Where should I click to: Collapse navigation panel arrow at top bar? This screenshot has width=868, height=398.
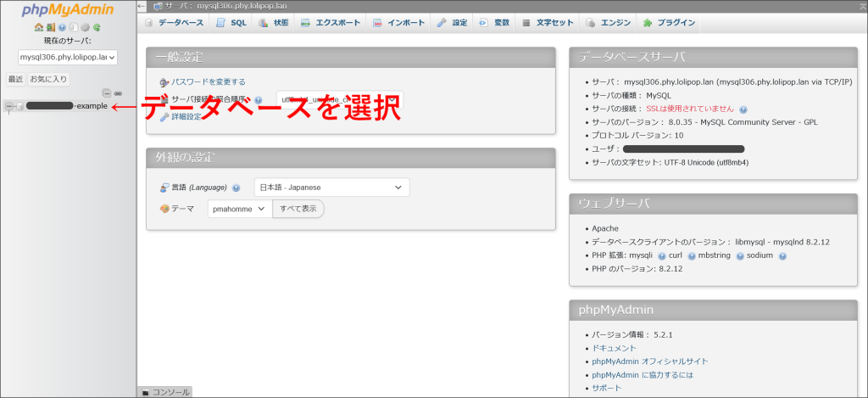[x=142, y=6]
